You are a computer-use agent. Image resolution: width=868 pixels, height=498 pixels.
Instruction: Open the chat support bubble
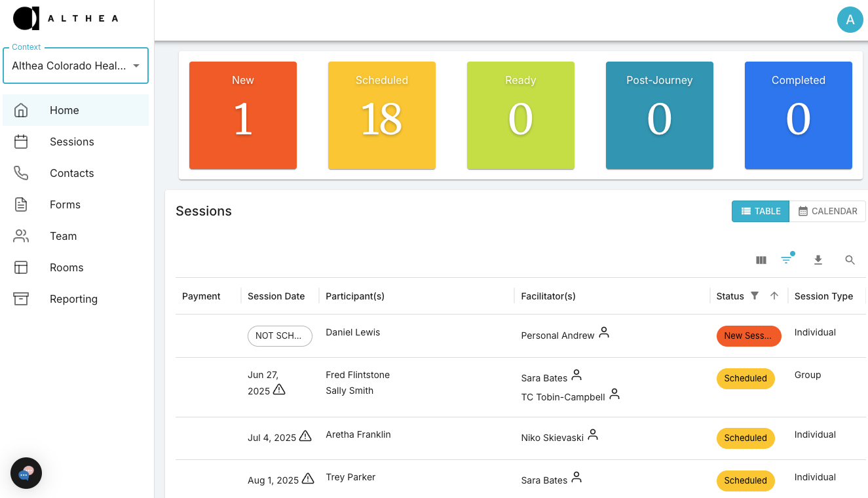pos(26,473)
